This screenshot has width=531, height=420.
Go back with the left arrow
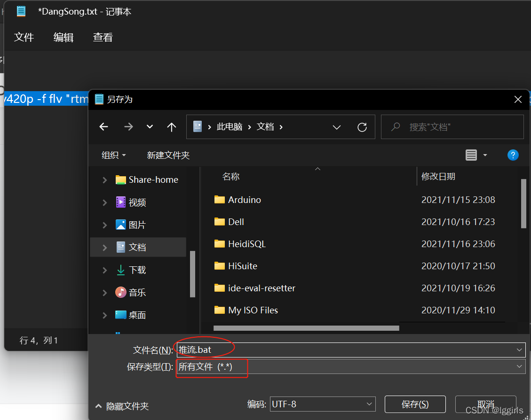coord(103,127)
